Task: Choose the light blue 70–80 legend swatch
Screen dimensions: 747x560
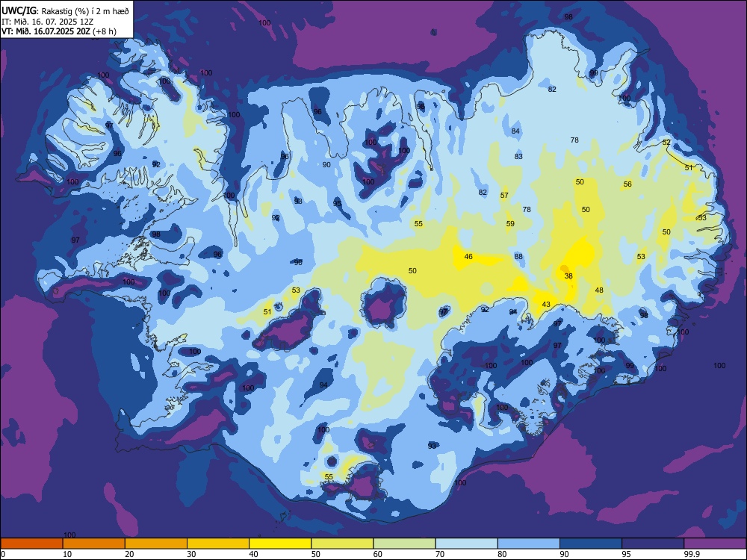Action: 466,544
